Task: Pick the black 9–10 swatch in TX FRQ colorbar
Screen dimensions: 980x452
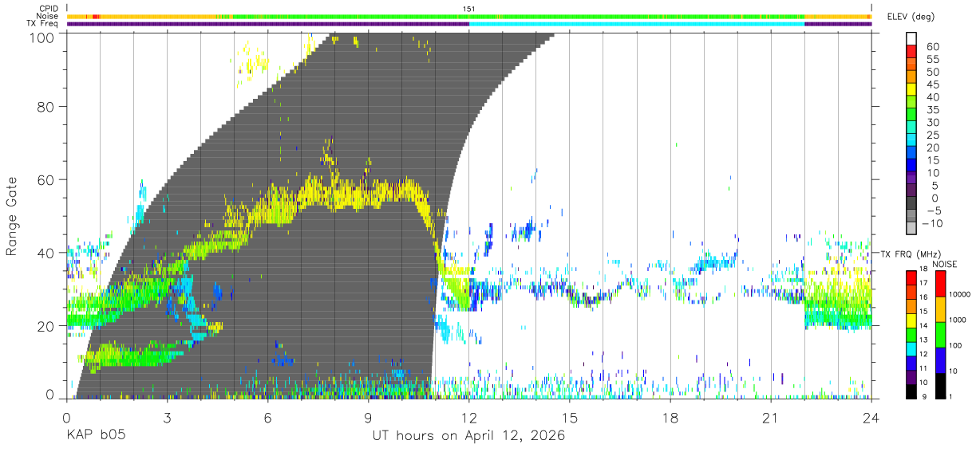Action: click(911, 390)
